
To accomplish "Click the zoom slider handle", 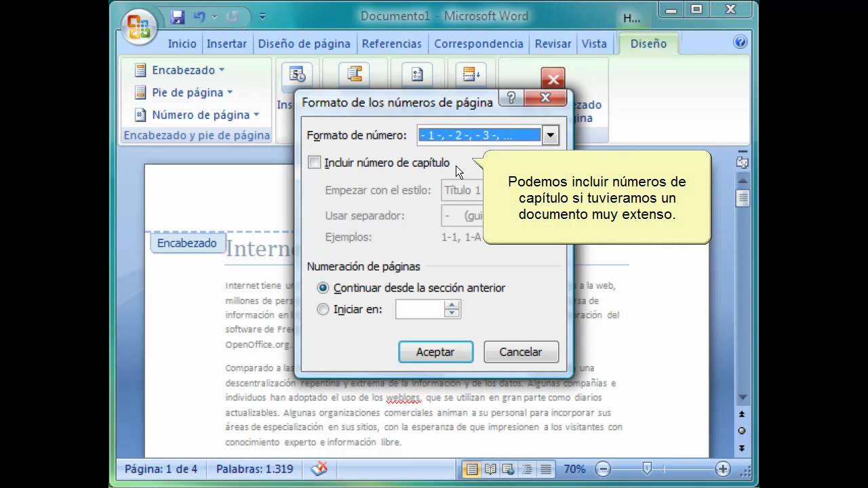I will click(x=648, y=468).
